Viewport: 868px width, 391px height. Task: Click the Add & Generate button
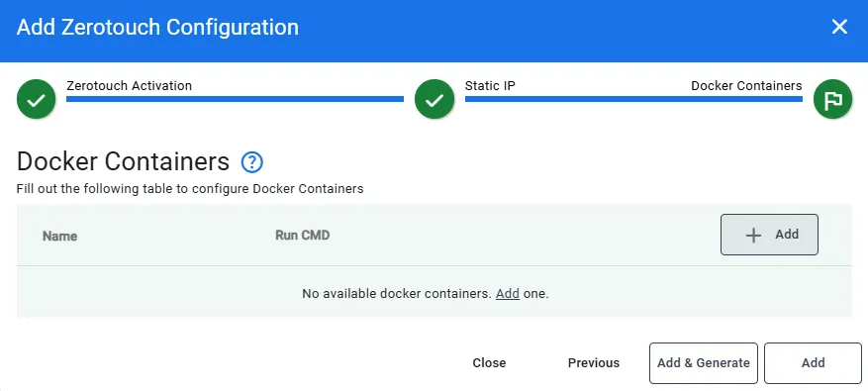[703, 362]
